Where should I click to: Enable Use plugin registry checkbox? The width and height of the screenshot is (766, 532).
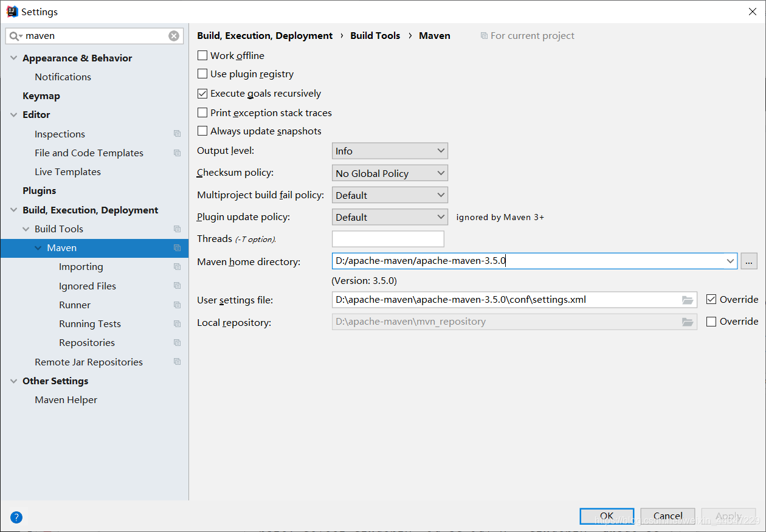coord(202,74)
